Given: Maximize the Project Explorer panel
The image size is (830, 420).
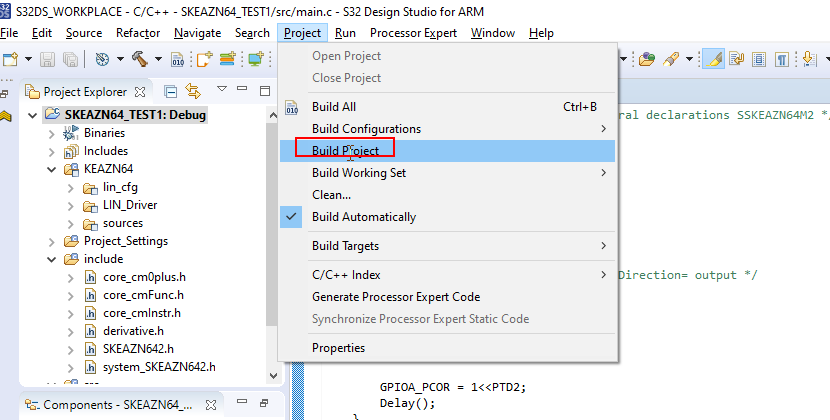Looking at the screenshot, I should (265, 91).
